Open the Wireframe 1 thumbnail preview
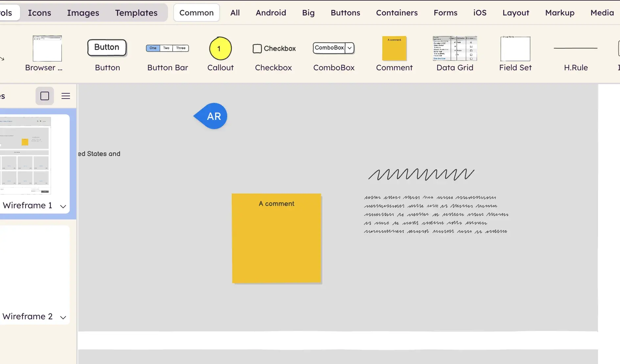620x364 pixels. [x=26, y=155]
